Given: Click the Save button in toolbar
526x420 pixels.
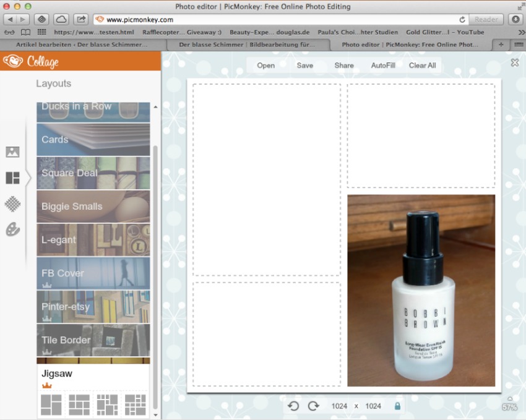Looking at the screenshot, I should 305,66.
